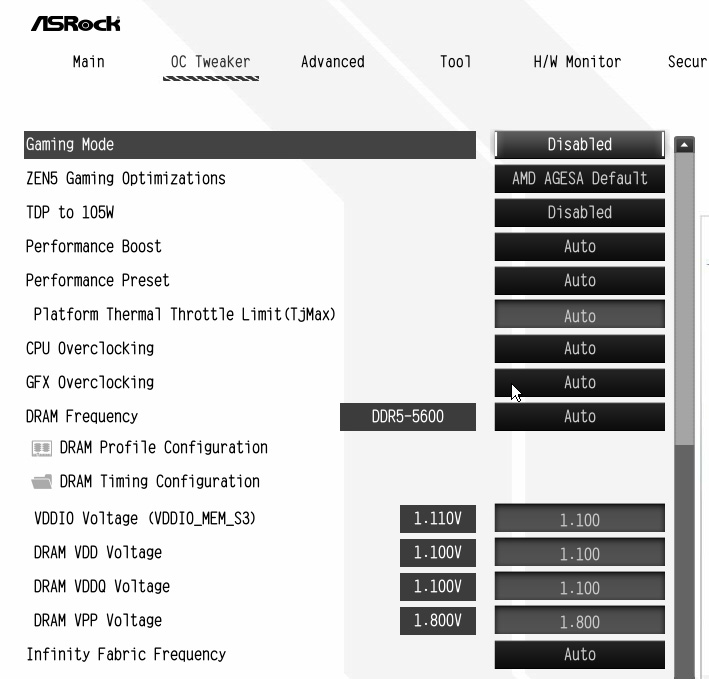
Task: Select the CPU Overclocking label
Action: [x=90, y=349]
